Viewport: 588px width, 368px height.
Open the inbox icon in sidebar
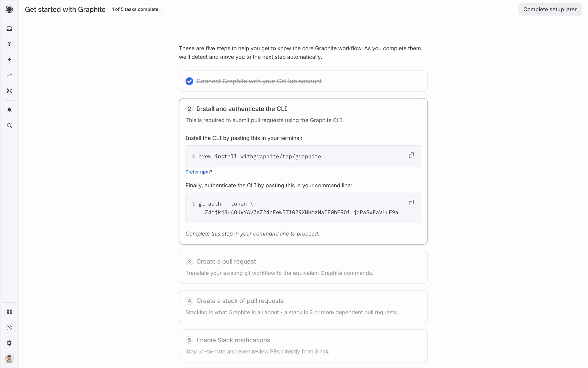coord(9,29)
